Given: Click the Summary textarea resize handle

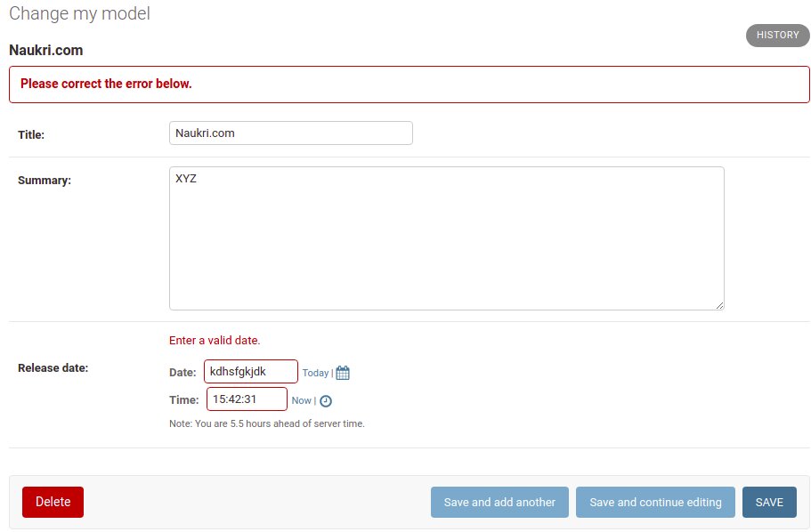Looking at the screenshot, I should (x=719, y=304).
